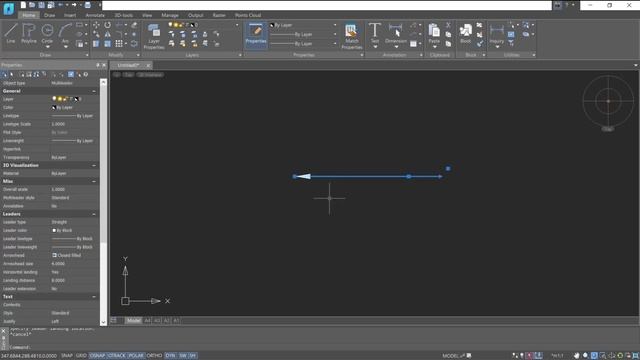Select the Mirror tool in Modify panel
This screenshot has height=360, width=640.
[x=107, y=34]
